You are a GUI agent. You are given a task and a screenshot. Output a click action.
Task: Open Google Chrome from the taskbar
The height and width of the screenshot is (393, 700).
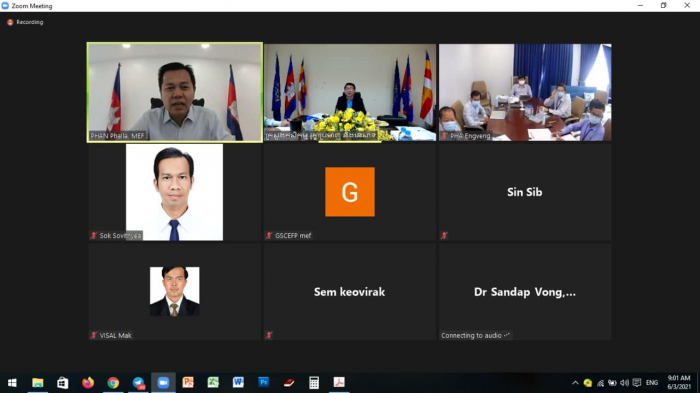pos(113,383)
